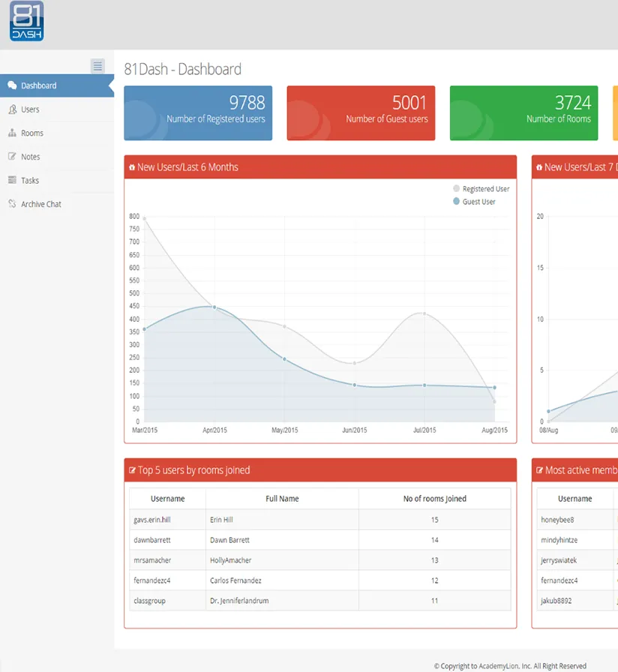Click the Number of Registered users card
The height and width of the screenshot is (672, 618).
(x=197, y=112)
